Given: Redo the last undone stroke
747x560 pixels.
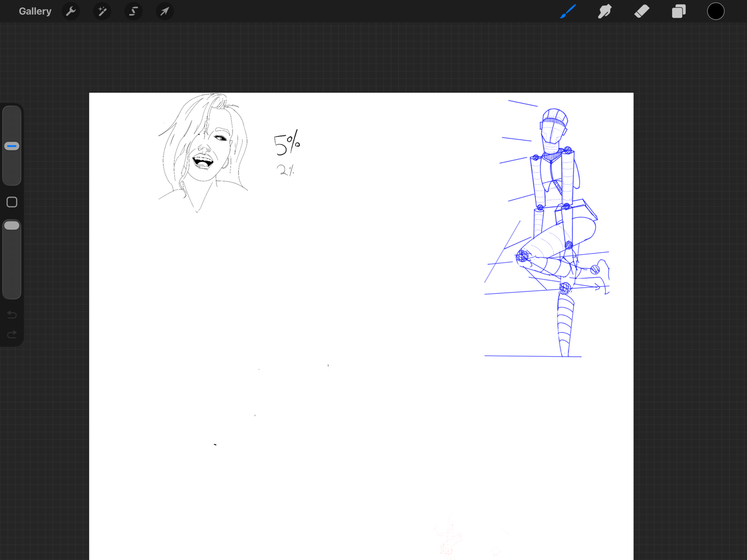Looking at the screenshot, I should click(12, 335).
